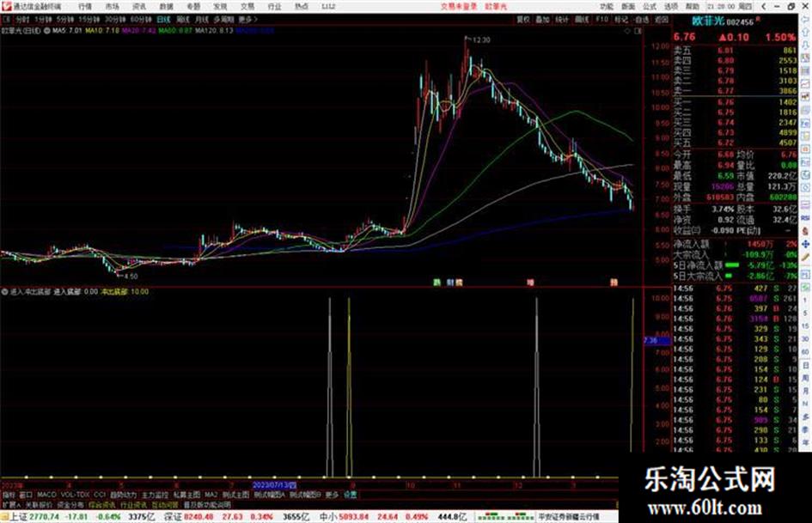
Task: Open the 行业资讯 tab
Action: 134,505
